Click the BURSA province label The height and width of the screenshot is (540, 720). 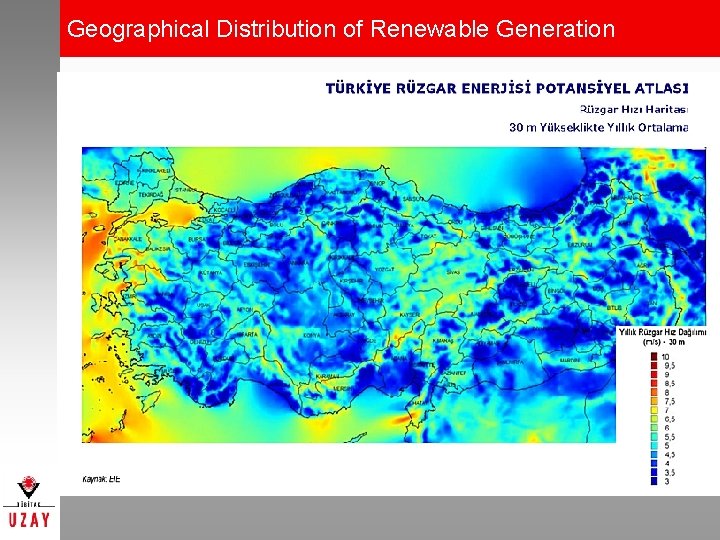197,240
